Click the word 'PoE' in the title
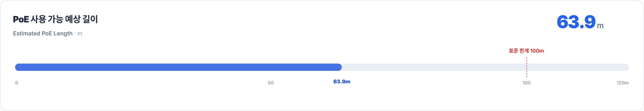The height and width of the screenshot is (111, 644). point(21,20)
